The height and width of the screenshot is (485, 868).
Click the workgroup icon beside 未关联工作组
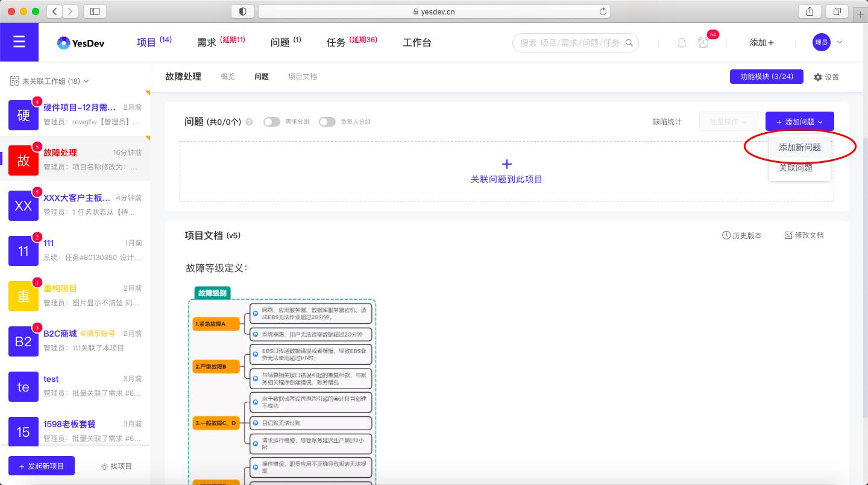coord(13,80)
